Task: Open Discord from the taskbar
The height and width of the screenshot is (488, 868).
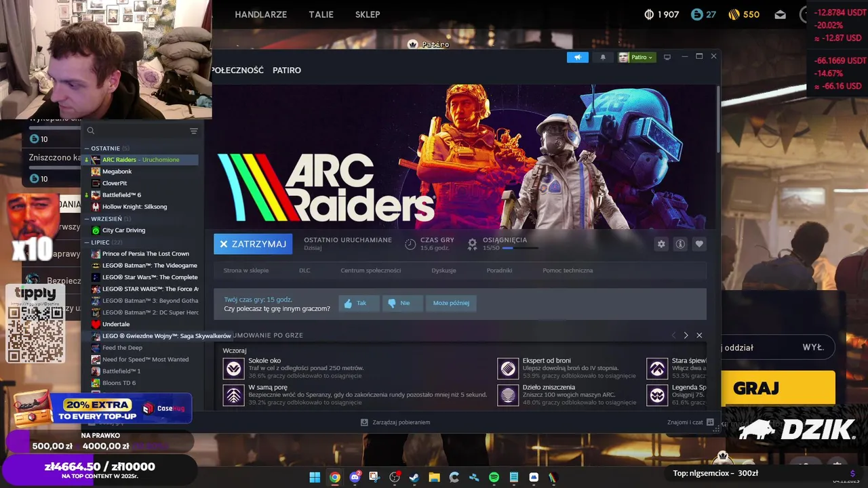Action: coord(354,477)
